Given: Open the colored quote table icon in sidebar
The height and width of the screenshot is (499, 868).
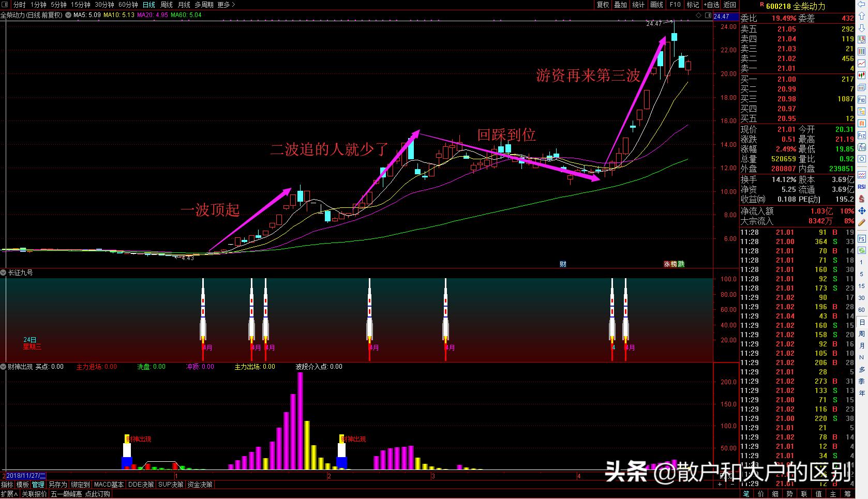Looking at the screenshot, I should [x=862, y=52].
